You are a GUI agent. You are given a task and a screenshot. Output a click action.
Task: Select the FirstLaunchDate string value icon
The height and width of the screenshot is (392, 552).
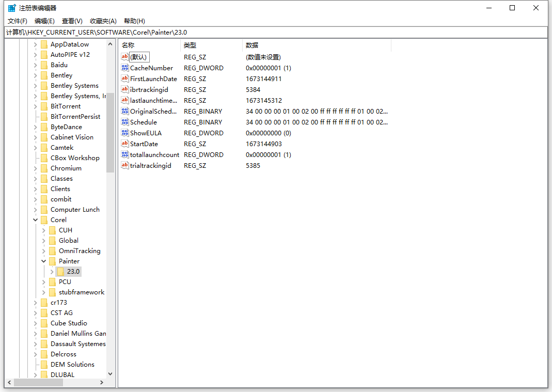(x=124, y=79)
